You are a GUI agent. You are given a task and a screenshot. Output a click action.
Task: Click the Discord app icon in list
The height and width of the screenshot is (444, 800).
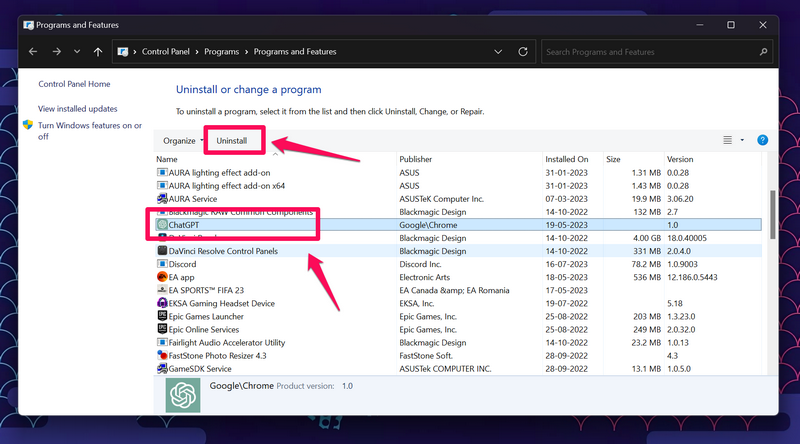point(162,264)
